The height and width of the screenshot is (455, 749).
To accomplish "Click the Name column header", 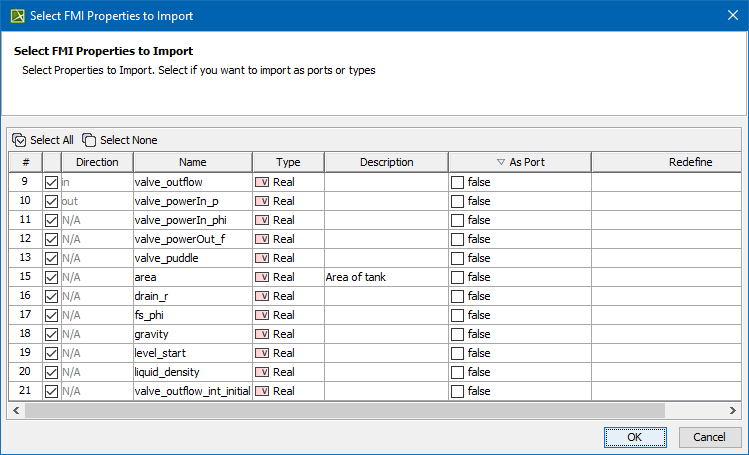I will coord(193,162).
